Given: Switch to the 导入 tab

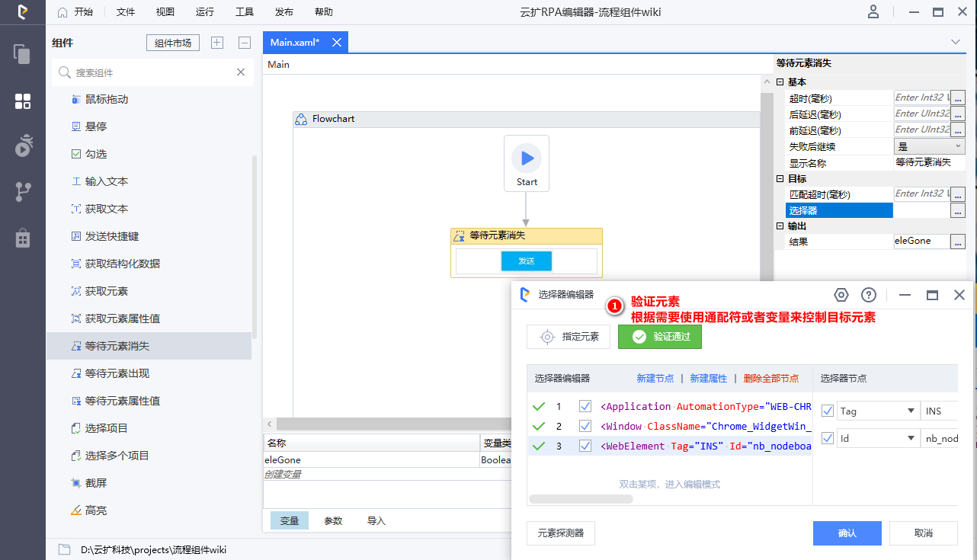Looking at the screenshot, I should 376,521.
